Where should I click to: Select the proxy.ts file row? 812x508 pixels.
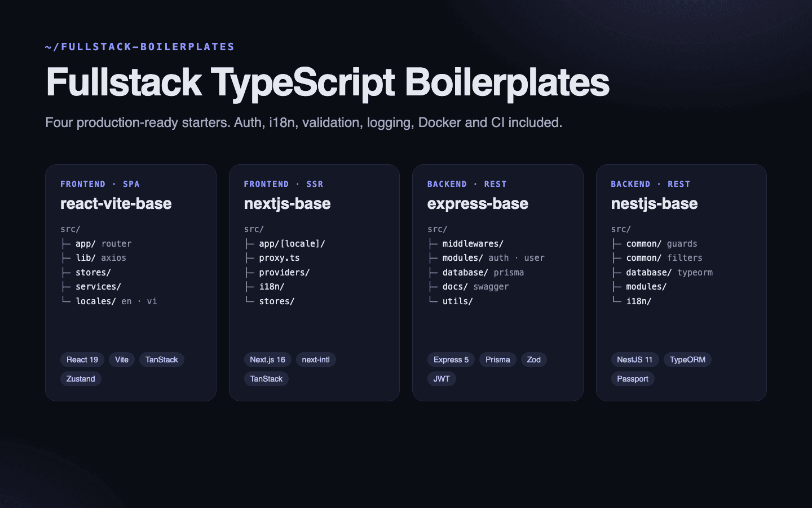[272, 258]
